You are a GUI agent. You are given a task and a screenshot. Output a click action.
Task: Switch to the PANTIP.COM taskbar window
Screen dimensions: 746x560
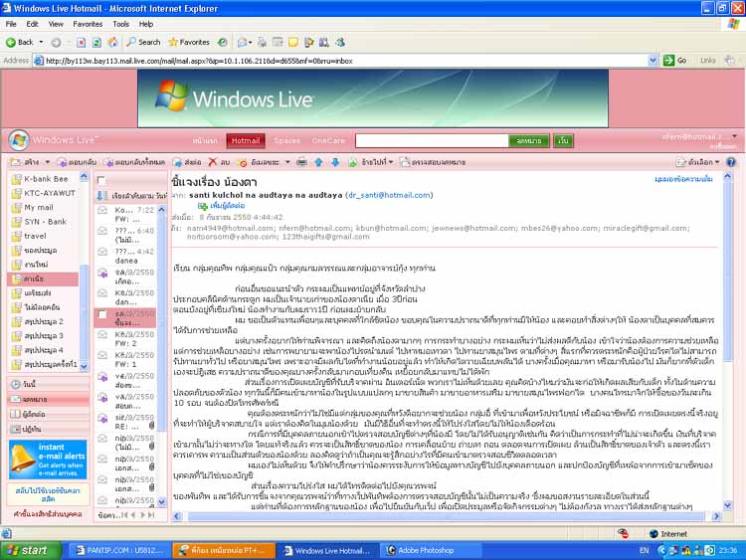point(120,550)
